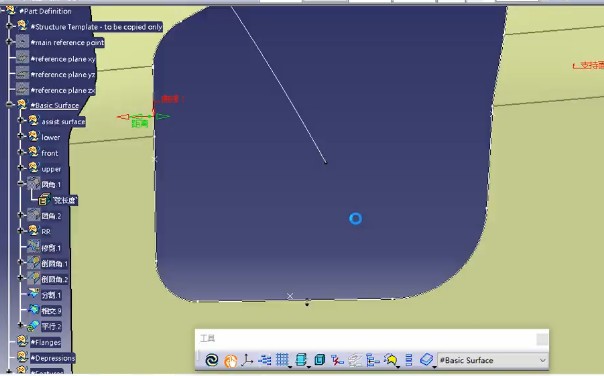604x376 pixels.
Task: Select #main reference point in tree
Action: coord(67,42)
